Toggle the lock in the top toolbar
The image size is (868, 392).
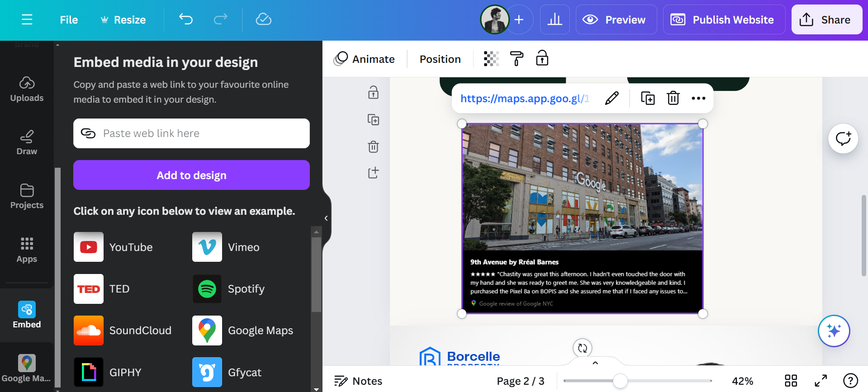pyautogui.click(x=542, y=58)
